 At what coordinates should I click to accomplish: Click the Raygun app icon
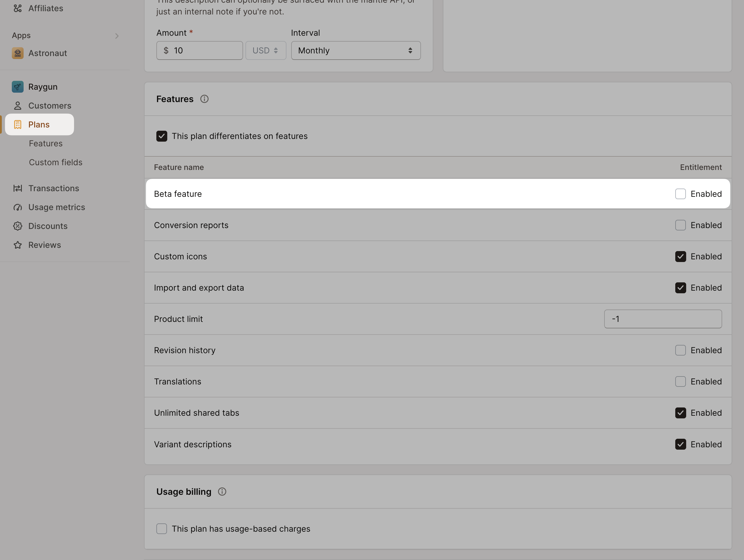(17, 87)
